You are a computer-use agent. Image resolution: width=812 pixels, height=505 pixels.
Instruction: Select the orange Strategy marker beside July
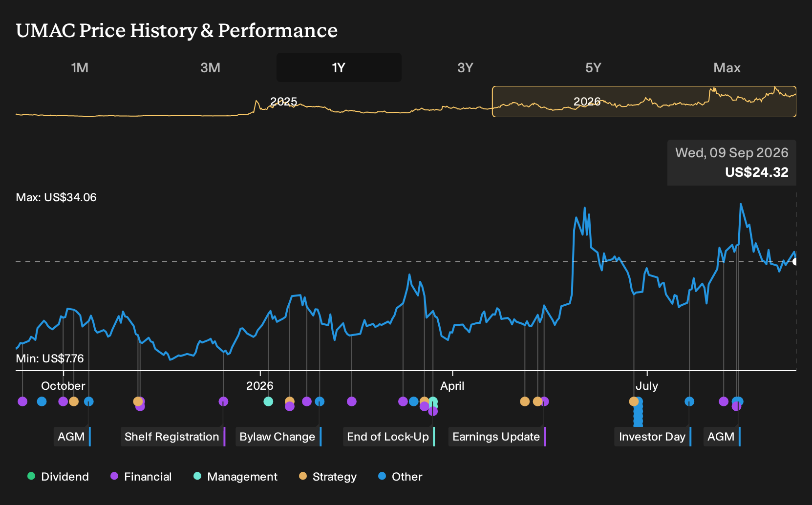click(x=634, y=401)
